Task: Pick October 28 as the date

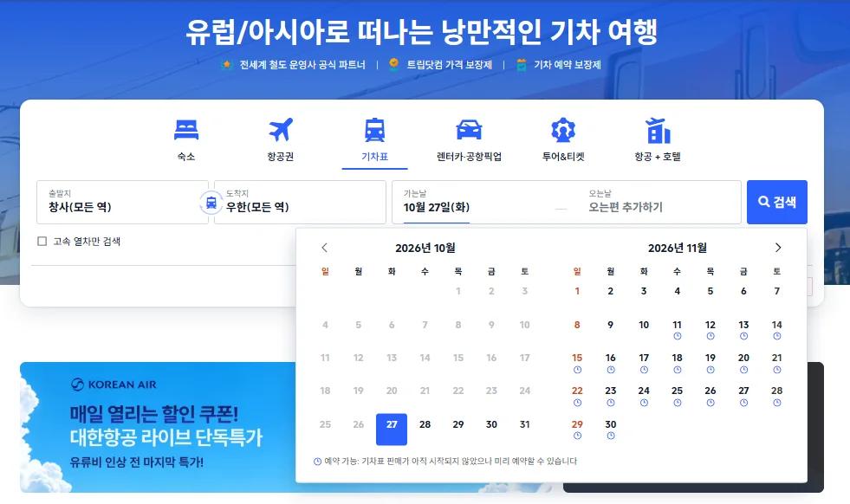Action: coord(425,425)
